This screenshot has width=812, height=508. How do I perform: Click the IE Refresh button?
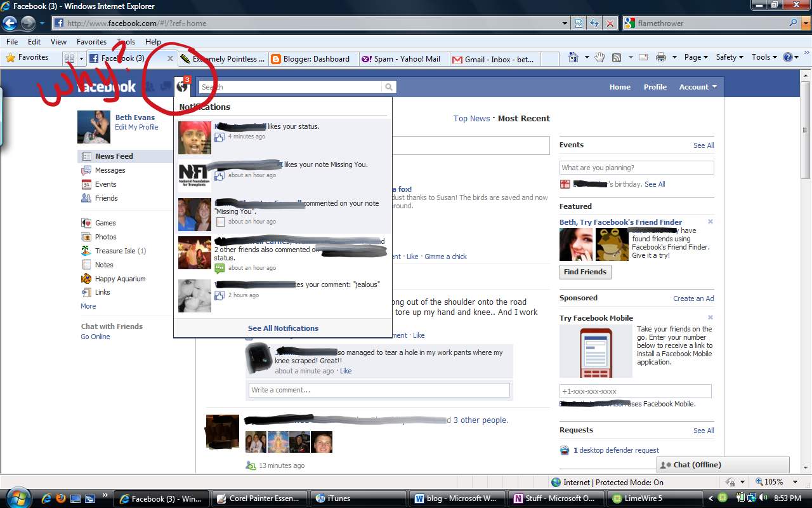(x=594, y=23)
